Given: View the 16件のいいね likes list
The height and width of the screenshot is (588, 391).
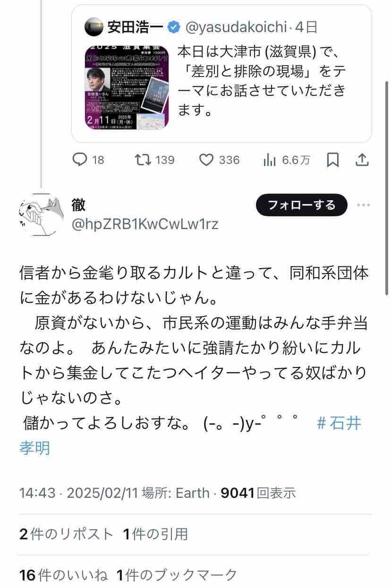Looking at the screenshot, I should pos(63,575).
